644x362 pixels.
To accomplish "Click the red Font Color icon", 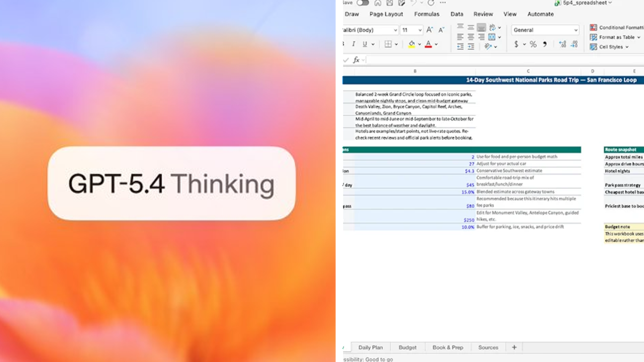I will coord(428,44).
